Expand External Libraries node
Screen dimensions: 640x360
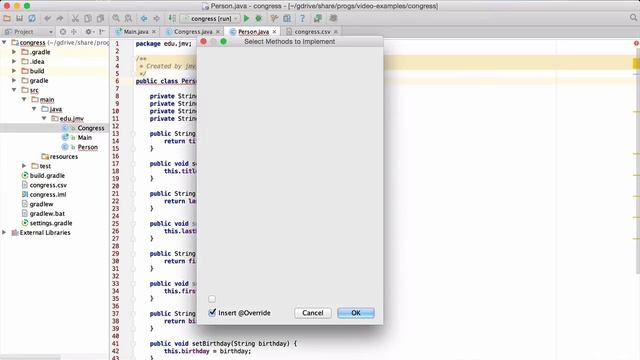pos(4,232)
